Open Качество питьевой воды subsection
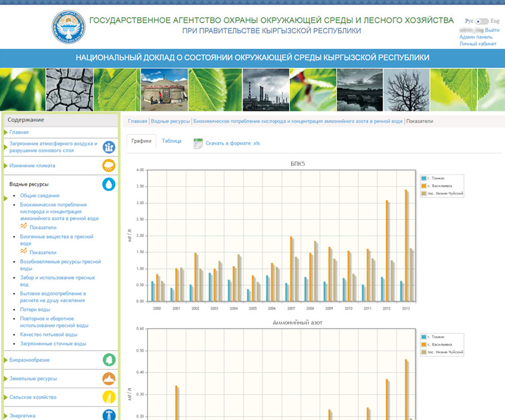 49,335
